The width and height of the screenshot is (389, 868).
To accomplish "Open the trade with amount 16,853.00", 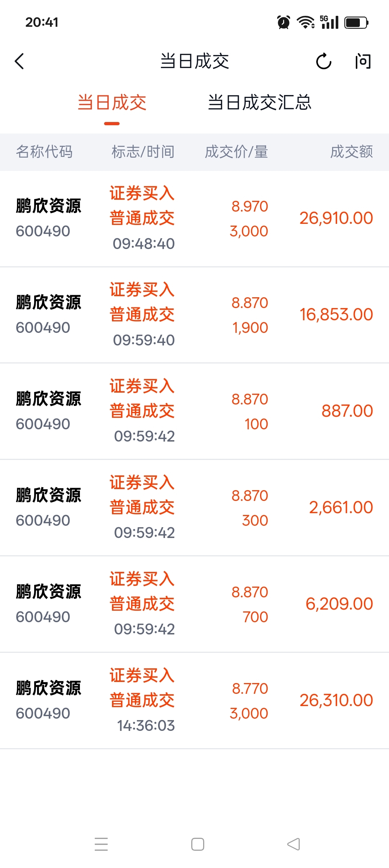I will point(194,315).
